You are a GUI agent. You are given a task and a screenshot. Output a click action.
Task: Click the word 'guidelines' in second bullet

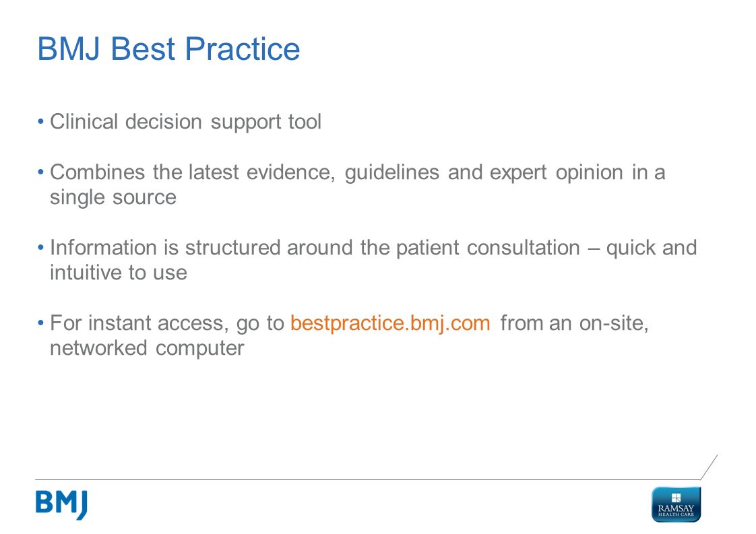click(x=392, y=173)
